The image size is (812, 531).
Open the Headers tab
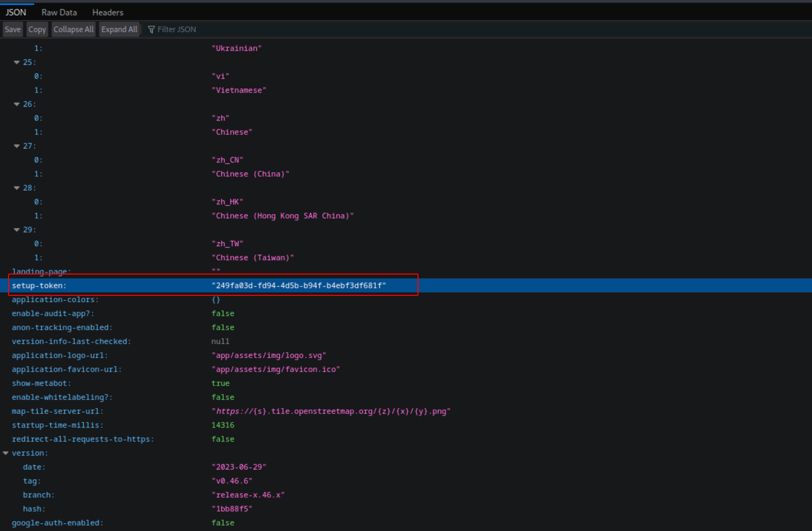tap(108, 13)
